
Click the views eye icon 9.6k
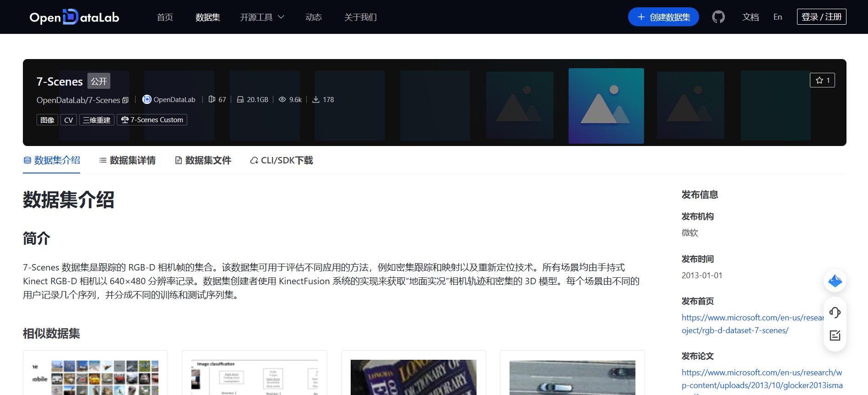point(282,99)
